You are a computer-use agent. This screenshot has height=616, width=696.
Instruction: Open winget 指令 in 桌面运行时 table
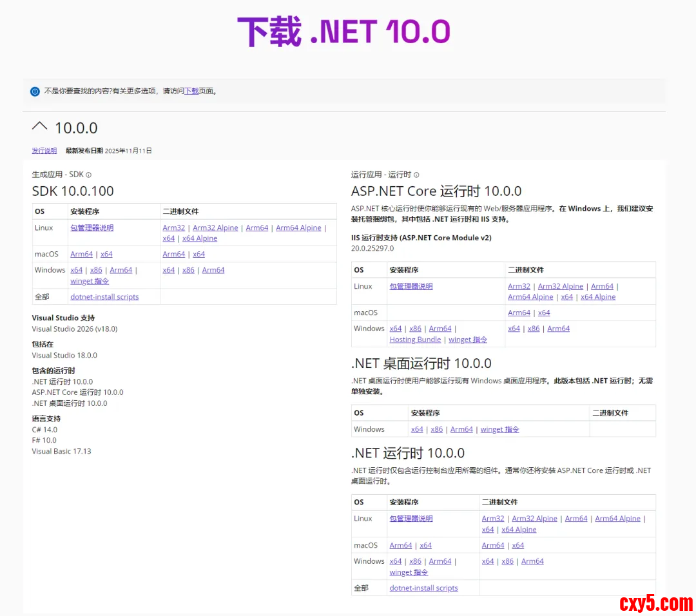(499, 429)
